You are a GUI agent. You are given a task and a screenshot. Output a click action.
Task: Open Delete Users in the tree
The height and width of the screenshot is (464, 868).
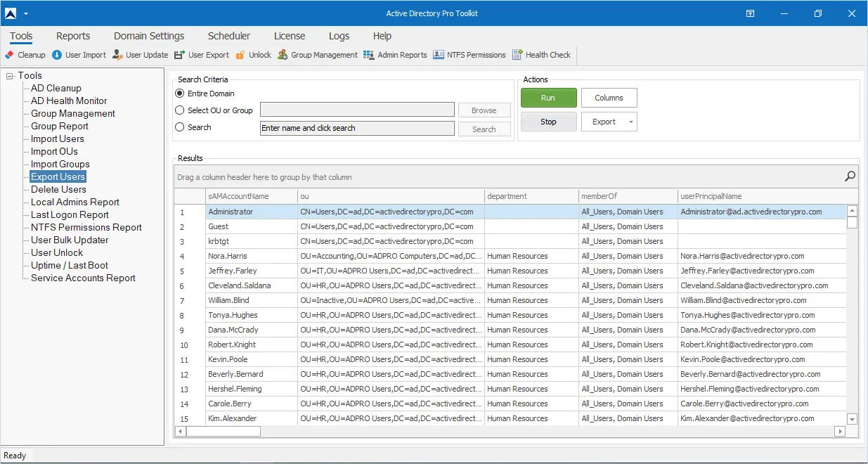click(x=58, y=190)
